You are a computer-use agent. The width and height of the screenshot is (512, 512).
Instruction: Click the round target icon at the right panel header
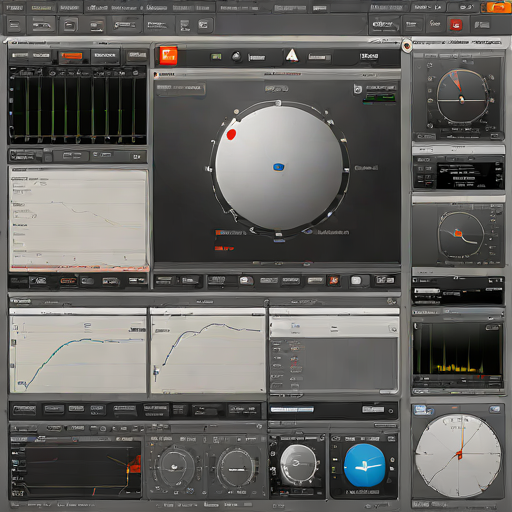406,46
